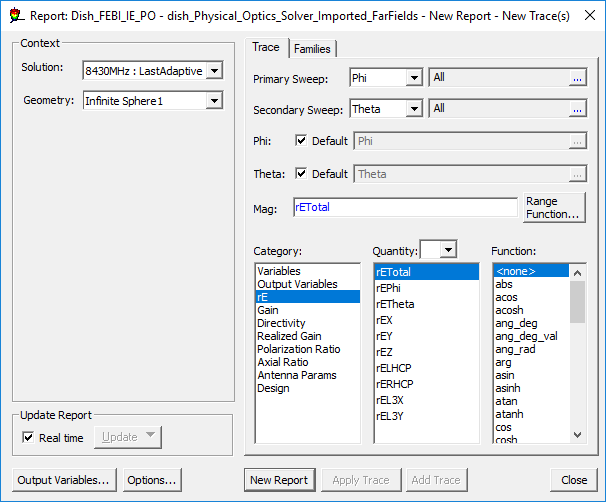The height and width of the screenshot is (502, 606).
Task: Open Primary Sweep values browse button
Action: pyautogui.click(x=577, y=77)
